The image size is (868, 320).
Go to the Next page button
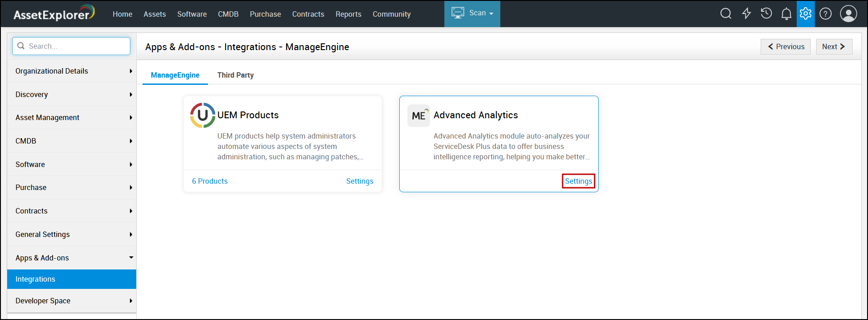click(x=833, y=46)
